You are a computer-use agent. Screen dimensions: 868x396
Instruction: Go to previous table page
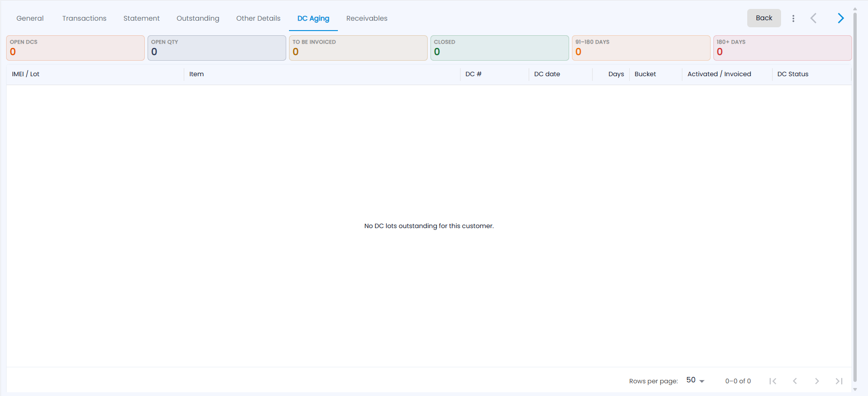[795, 381]
